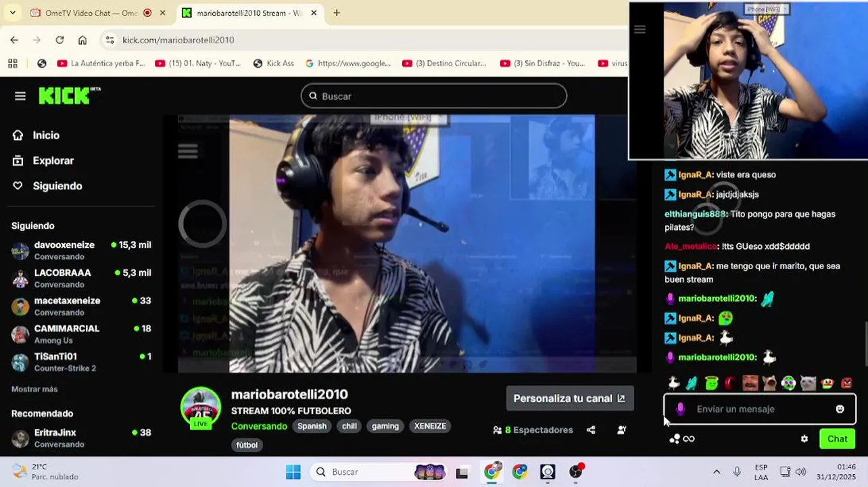The width and height of the screenshot is (868, 487).
Task: Click the taskbar volume speaker icon
Action: (x=800, y=471)
